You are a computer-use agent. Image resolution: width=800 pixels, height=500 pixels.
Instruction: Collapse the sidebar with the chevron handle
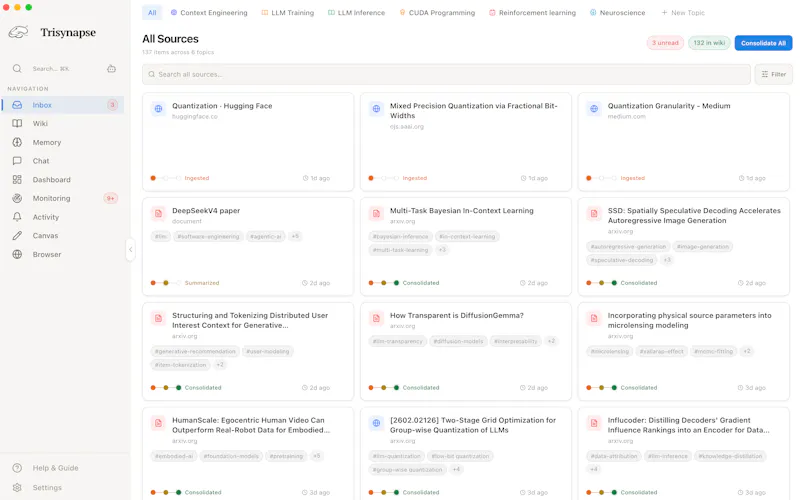[131, 249]
